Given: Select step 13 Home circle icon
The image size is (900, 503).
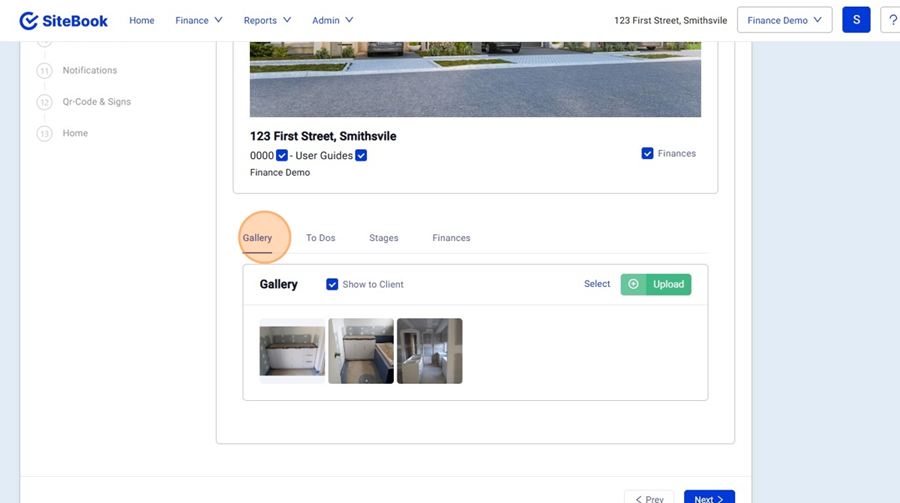Looking at the screenshot, I should [x=44, y=133].
